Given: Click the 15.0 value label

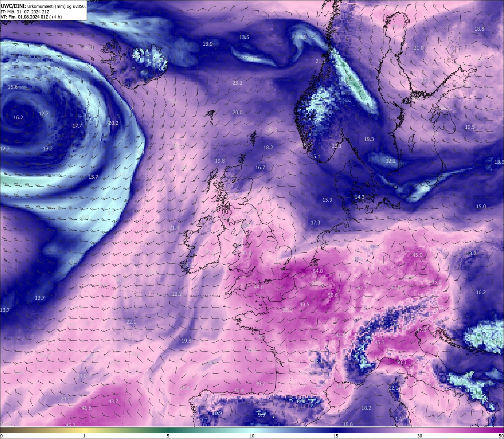Looking at the screenshot, I should pos(481,207).
